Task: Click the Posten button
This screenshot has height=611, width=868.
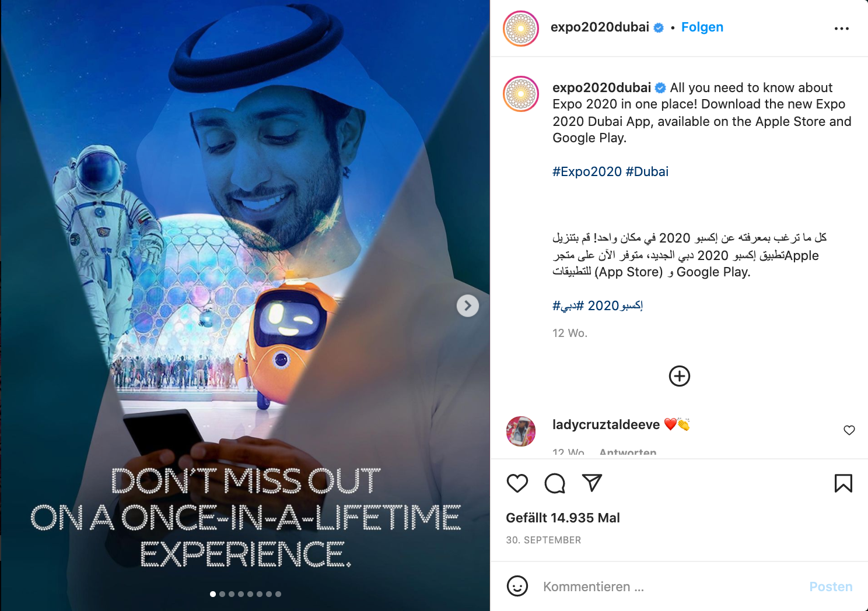Action: tap(831, 587)
